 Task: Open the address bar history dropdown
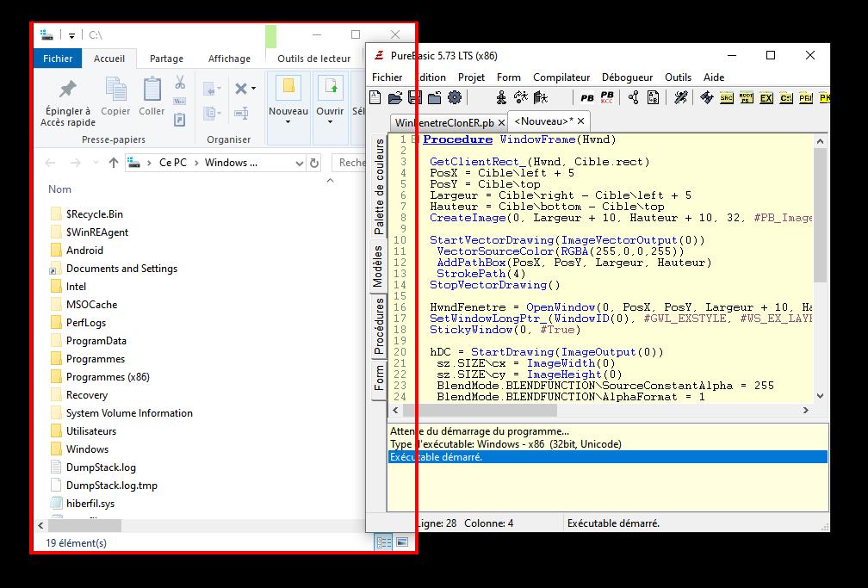coord(298,163)
